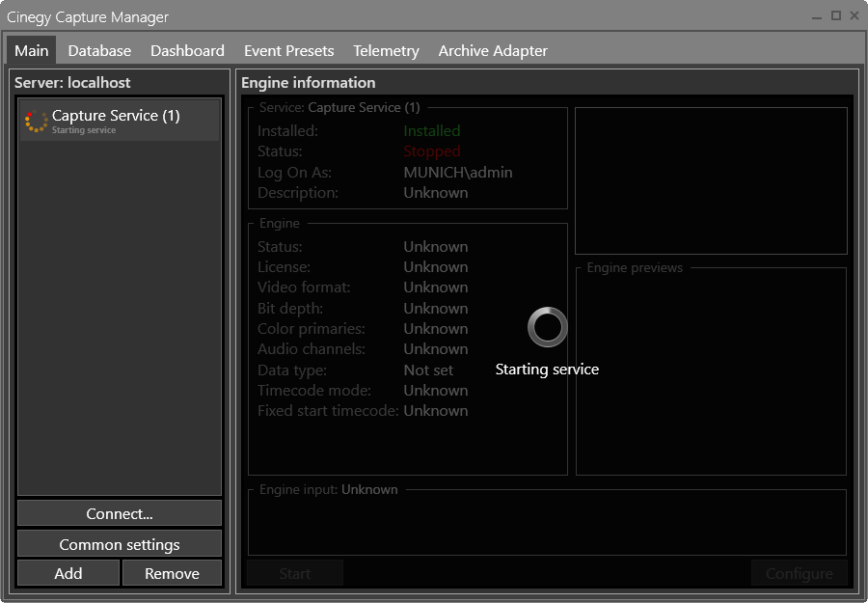This screenshot has height=603, width=868.
Task: Click the red Stopped status label
Action: pos(431,151)
